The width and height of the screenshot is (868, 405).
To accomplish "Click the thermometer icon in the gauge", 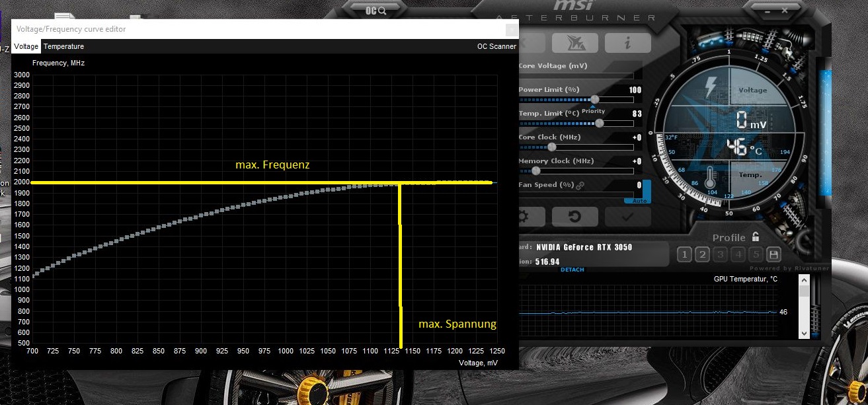I will pos(710,178).
